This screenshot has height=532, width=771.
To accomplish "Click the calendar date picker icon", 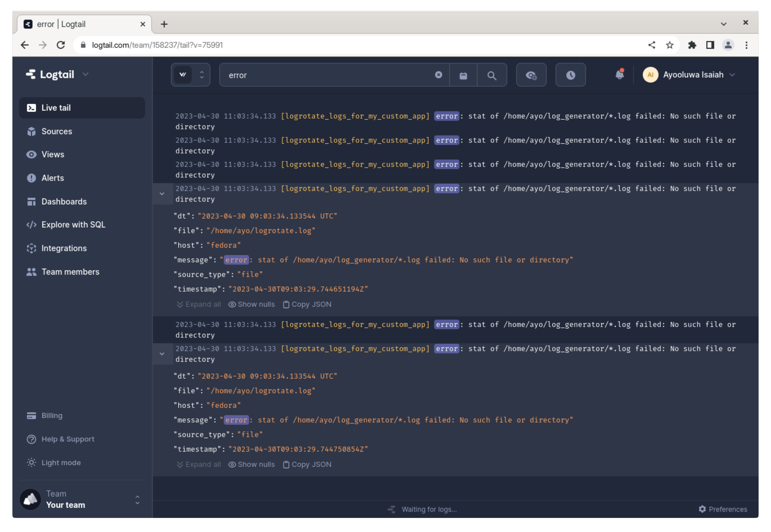I will 463,75.
